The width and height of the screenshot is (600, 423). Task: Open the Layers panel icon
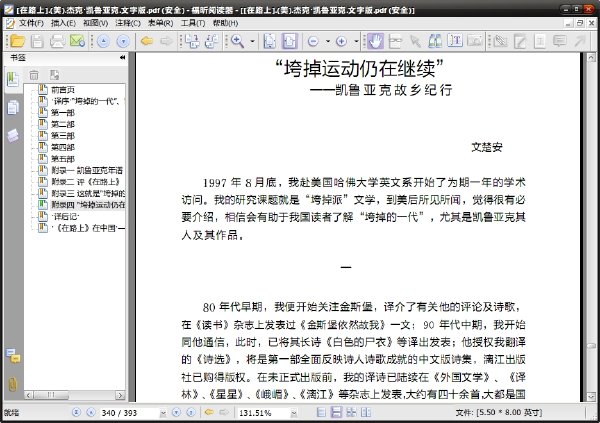13,135
